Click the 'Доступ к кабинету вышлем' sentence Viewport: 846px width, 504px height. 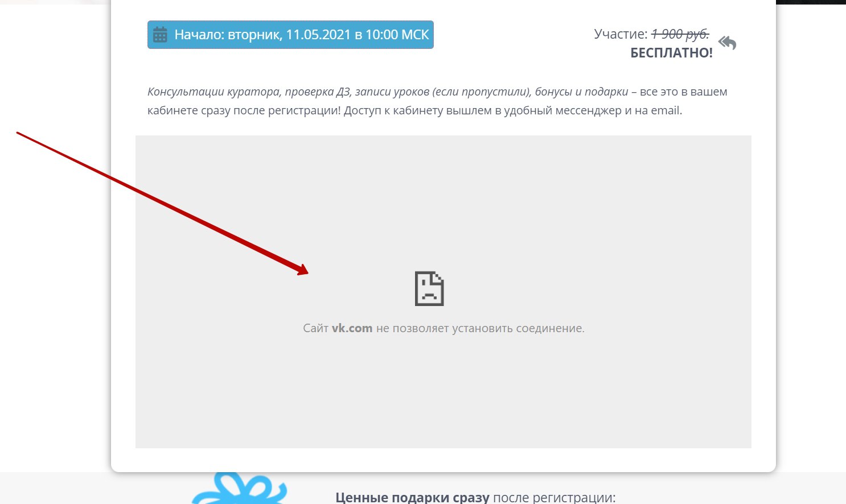tap(512, 110)
